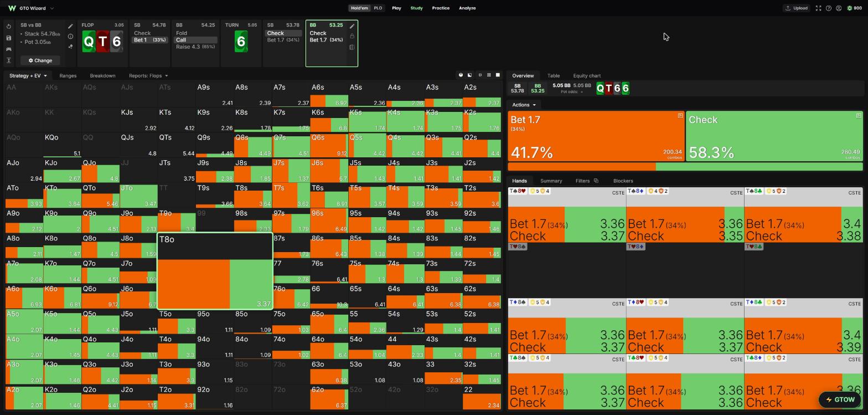Viewport: 868px width, 415px height.
Task: Select the solid white square grid size
Action: click(x=498, y=75)
